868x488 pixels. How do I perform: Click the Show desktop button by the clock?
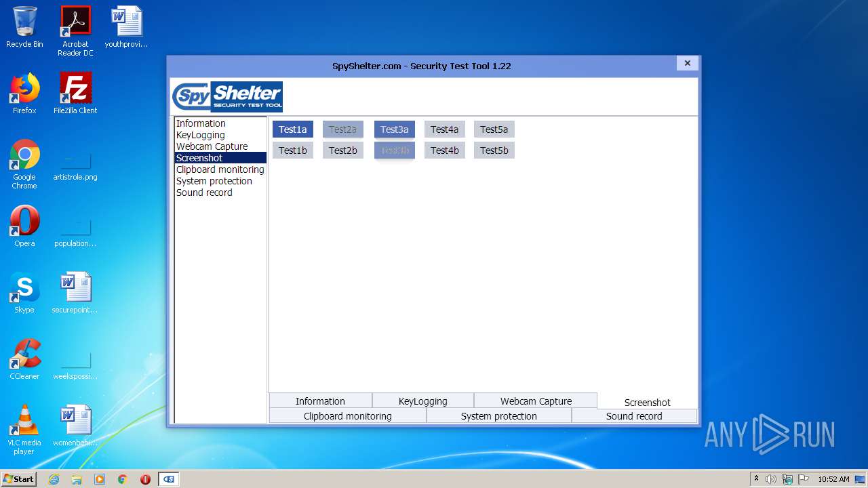point(860,479)
